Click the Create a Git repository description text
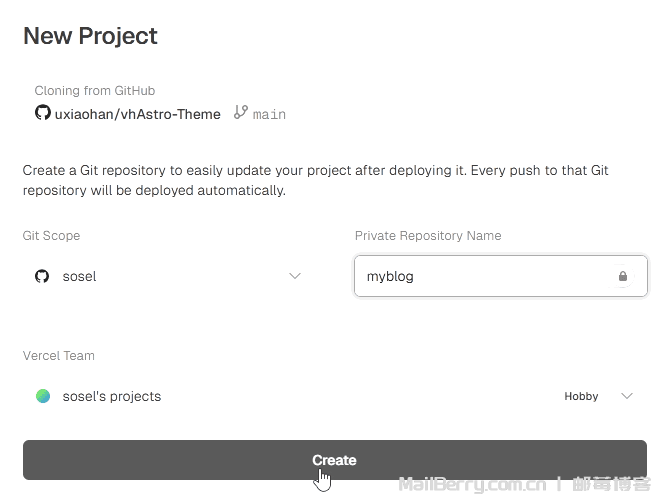Viewport: 661px width, 504px height. pyautogui.click(x=315, y=180)
